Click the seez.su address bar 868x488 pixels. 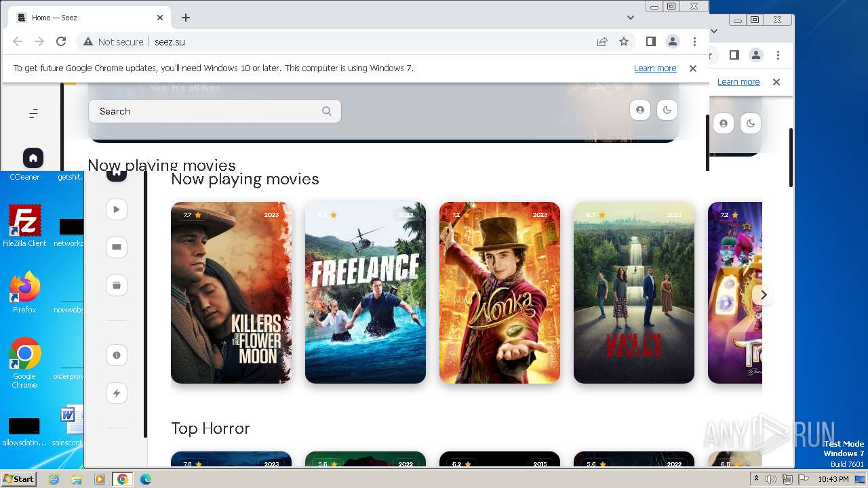pyautogui.click(x=355, y=41)
